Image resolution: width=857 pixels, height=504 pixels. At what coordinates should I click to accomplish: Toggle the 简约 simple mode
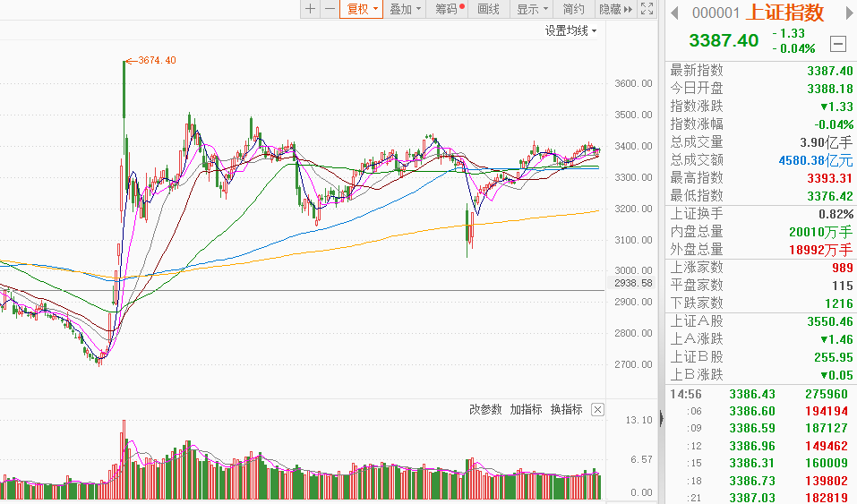point(573,9)
